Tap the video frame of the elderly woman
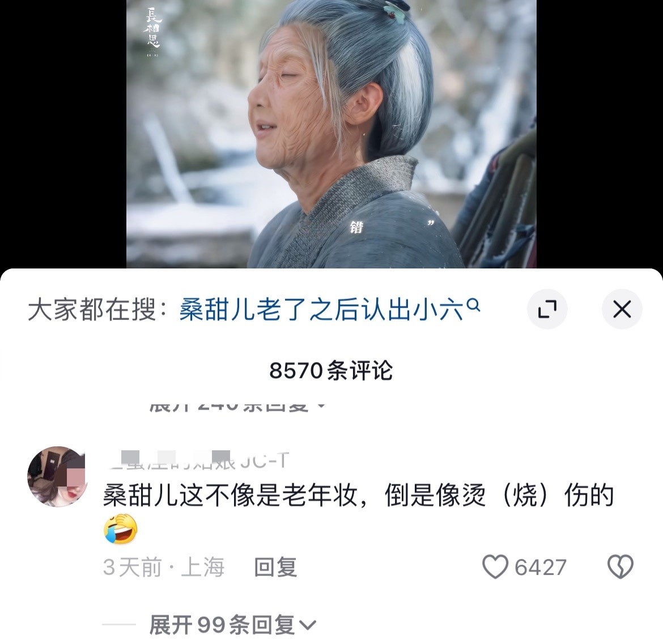Screen dimensions: 663x644 click(x=331, y=134)
